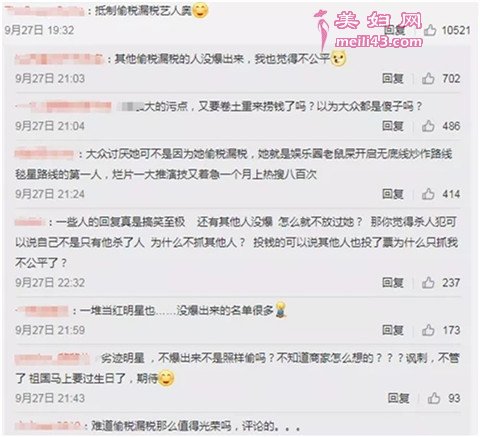Open blurred username of 21:03 commenter

(x=60, y=59)
